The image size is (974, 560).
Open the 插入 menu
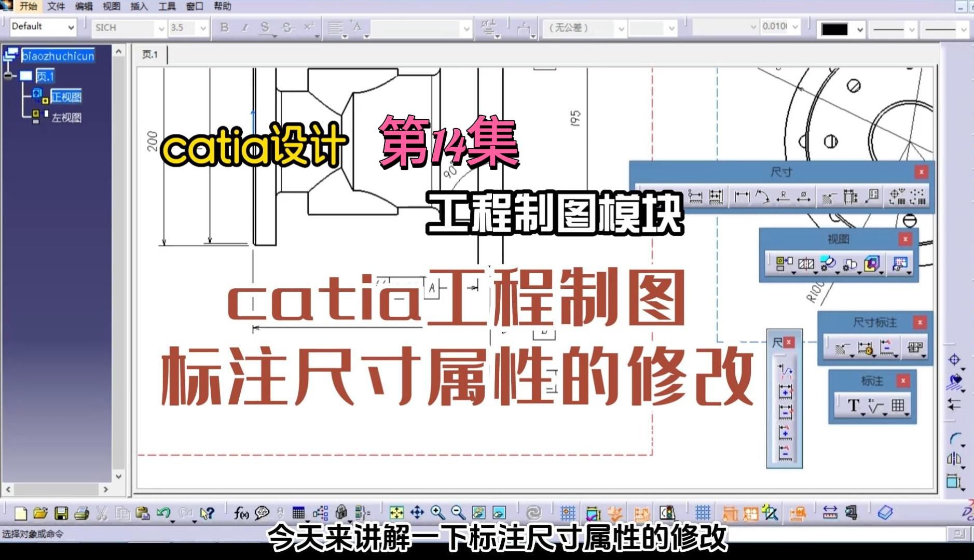[x=139, y=6]
